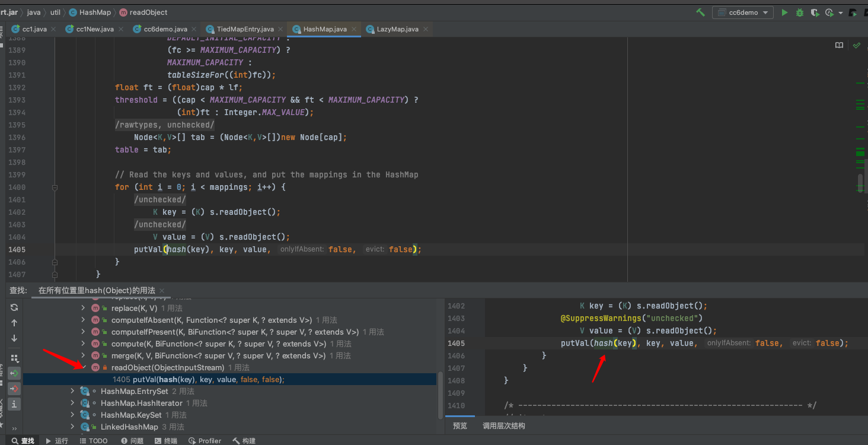Screen dimensions: 868x445
Task: Open Reader Mode book icon in editor
Action: point(839,45)
